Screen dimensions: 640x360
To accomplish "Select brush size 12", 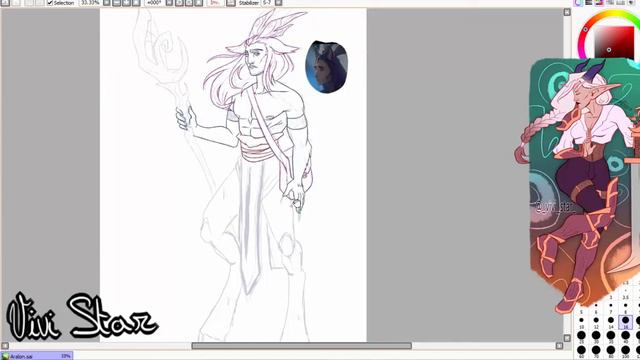I will click(x=596, y=323).
